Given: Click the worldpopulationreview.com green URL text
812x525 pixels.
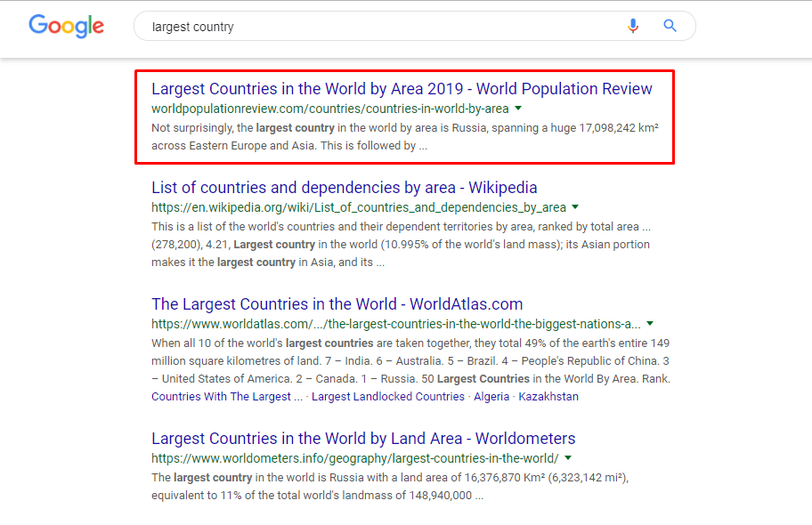Looking at the screenshot, I should tap(329, 109).
